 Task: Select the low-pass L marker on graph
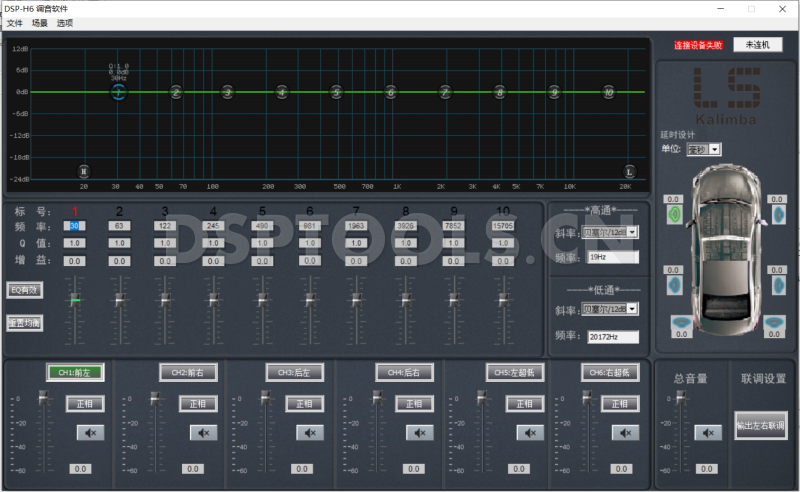coord(629,171)
